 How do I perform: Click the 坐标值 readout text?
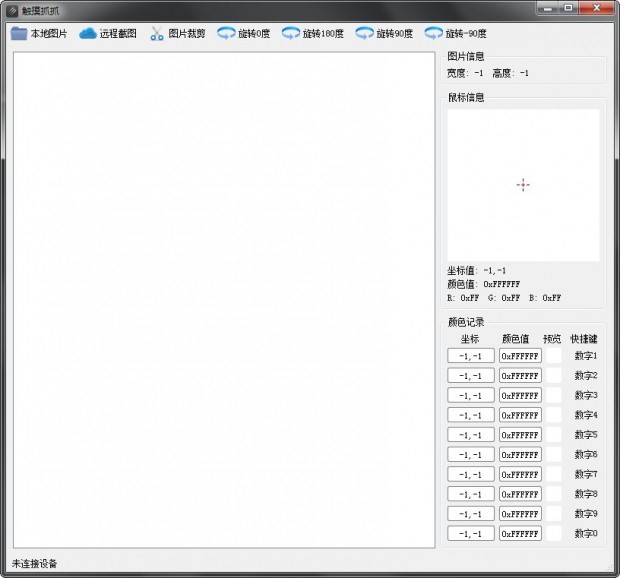(476, 271)
